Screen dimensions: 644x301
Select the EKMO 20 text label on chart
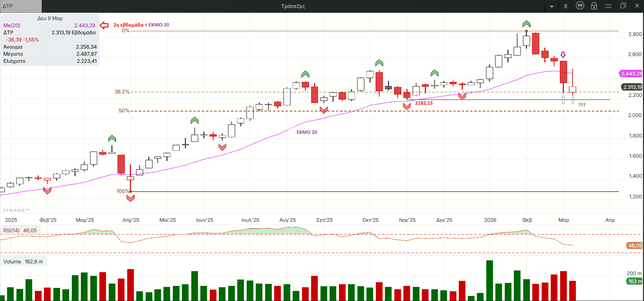(x=307, y=132)
